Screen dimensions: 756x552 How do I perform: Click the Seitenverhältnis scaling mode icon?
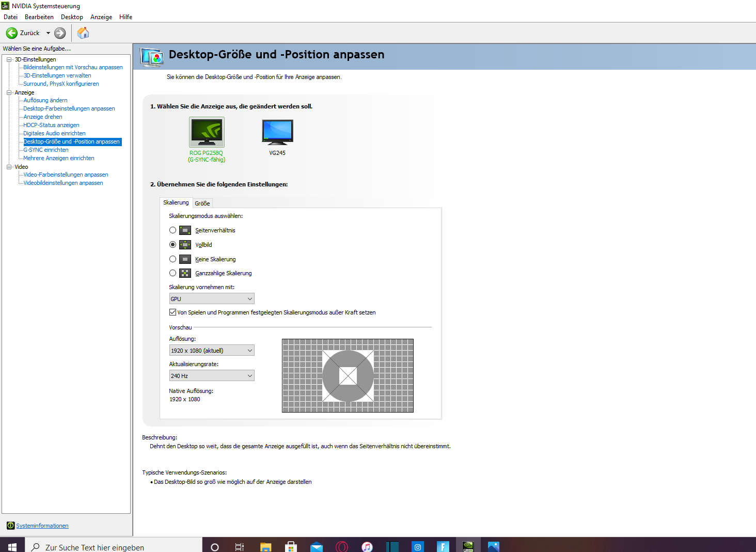(185, 230)
